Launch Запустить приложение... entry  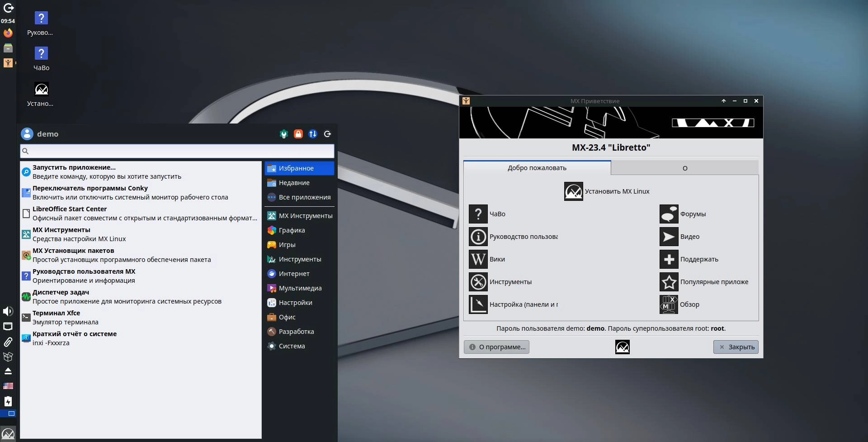point(141,172)
